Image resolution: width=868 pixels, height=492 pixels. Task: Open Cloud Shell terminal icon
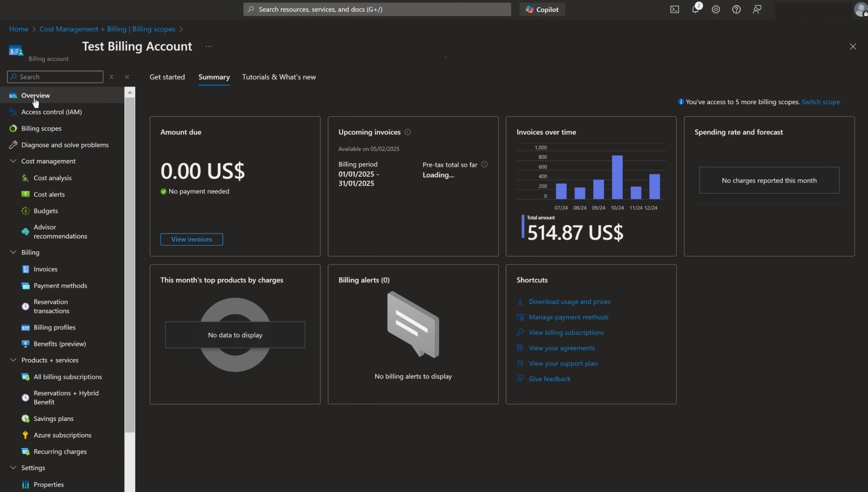[675, 9]
